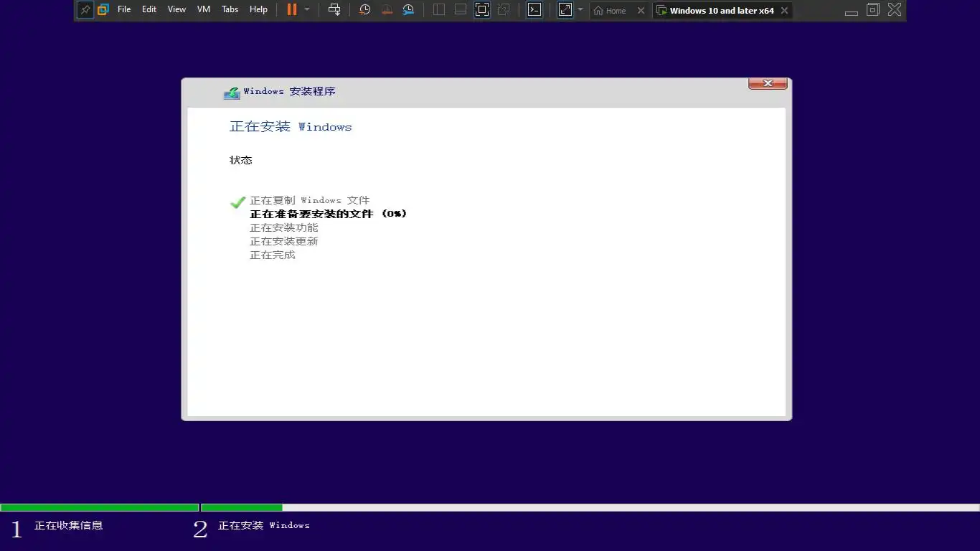Viewport: 980px width, 551px height.
Task: Send Ctrl+Alt+Del to the guest
Action: pyautogui.click(x=334, y=10)
